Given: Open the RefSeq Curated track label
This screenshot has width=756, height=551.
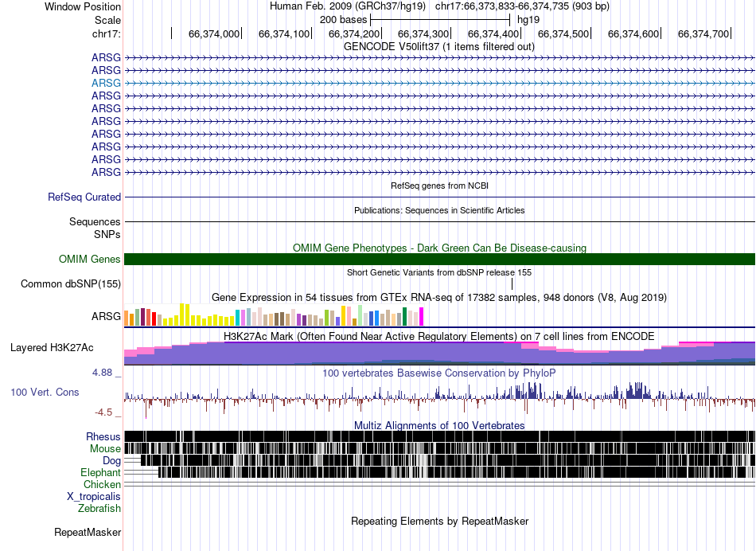Looking at the screenshot, I should (x=84, y=197).
